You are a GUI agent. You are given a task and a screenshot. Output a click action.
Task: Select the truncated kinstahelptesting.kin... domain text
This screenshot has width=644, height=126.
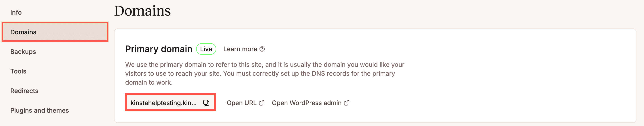pyautogui.click(x=163, y=103)
